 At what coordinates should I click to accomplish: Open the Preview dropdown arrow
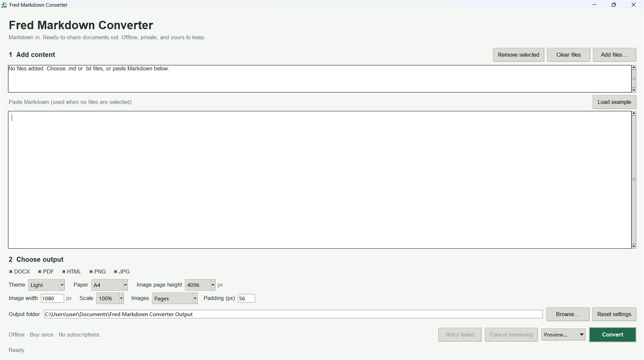coord(581,335)
